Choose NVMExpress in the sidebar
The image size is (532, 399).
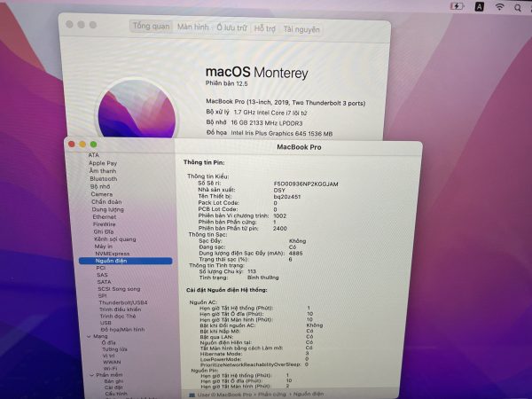(112, 253)
